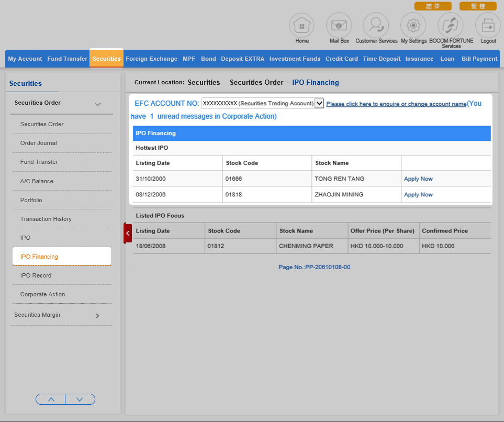Click the BOCOM FORTUNE Services icon
Viewport: 504px width, 422px height.
click(451, 25)
